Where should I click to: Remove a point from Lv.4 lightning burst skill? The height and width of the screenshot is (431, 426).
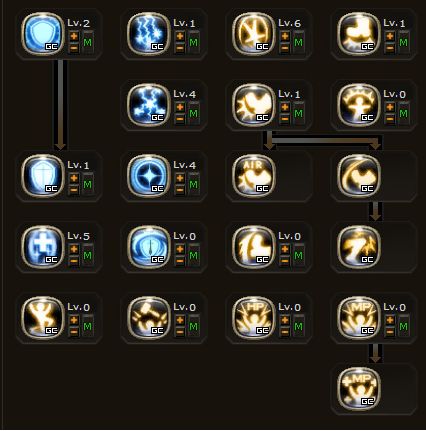180,119
